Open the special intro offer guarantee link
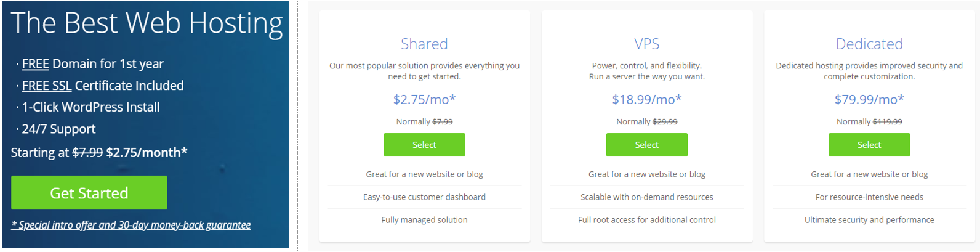Viewport: 980px width, 252px height. pos(131,225)
